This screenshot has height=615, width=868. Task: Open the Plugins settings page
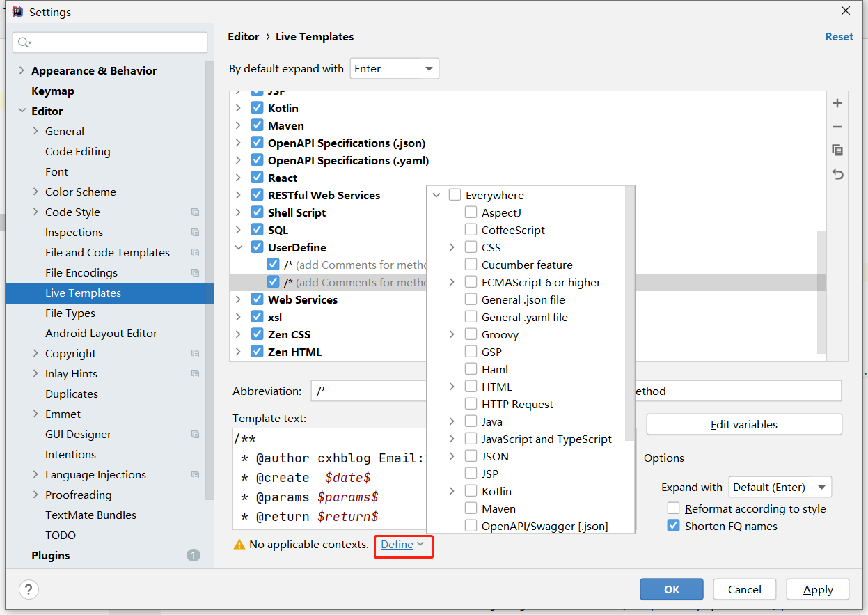(51, 555)
